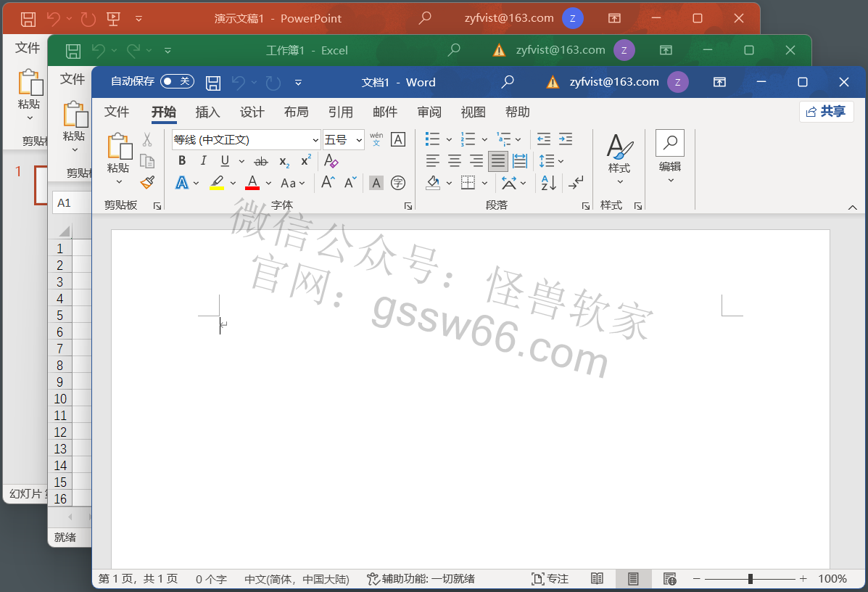Apply strikethrough to text in Word

[x=261, y=161]
